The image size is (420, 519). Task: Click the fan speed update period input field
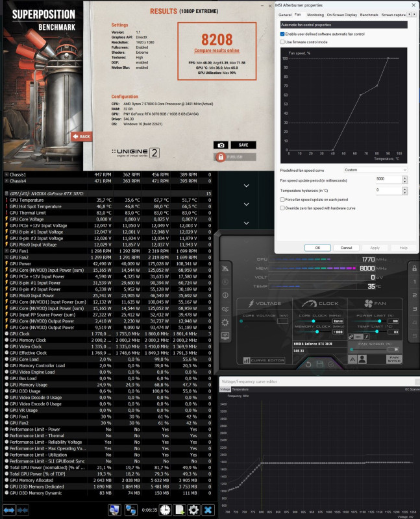tap(389, 180)
